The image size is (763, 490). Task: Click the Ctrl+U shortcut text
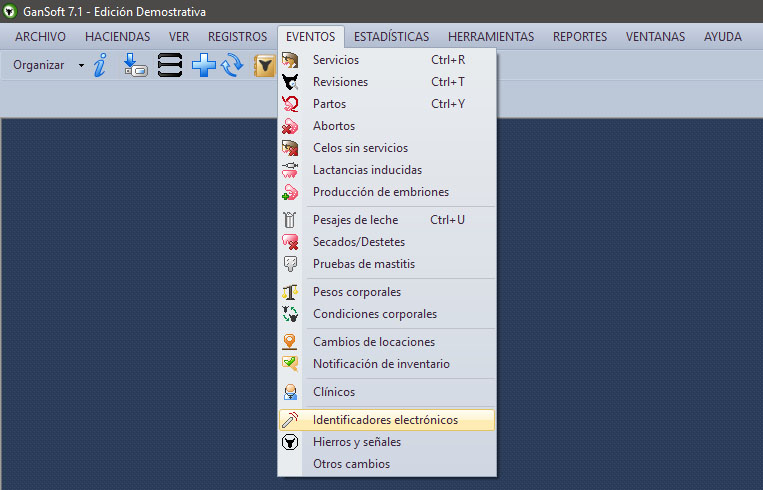coord(447,220)
